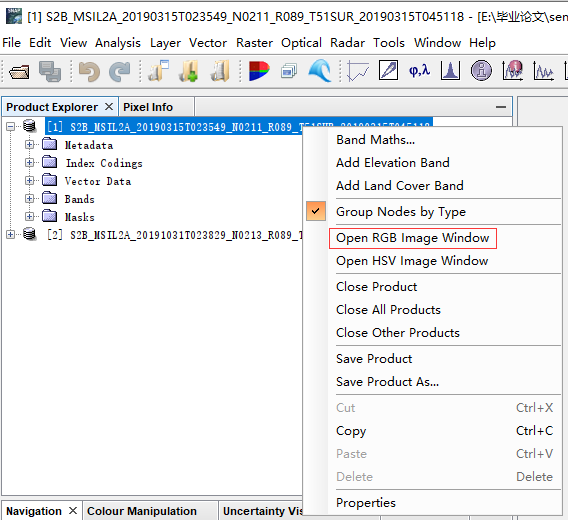
Task: Click the database icon for product [2]
Action: point(29,234)
